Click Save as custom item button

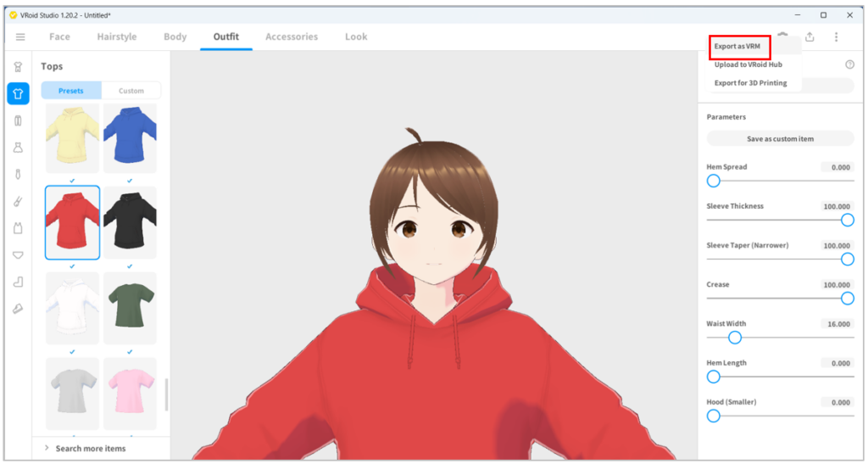(x=779, y=139)
